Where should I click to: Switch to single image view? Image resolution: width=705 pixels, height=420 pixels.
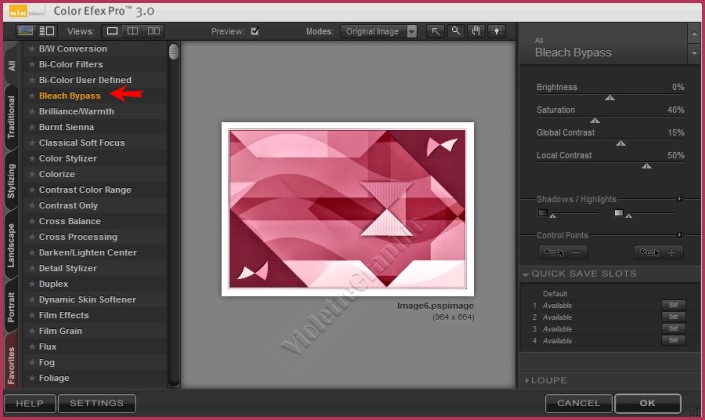112,31
